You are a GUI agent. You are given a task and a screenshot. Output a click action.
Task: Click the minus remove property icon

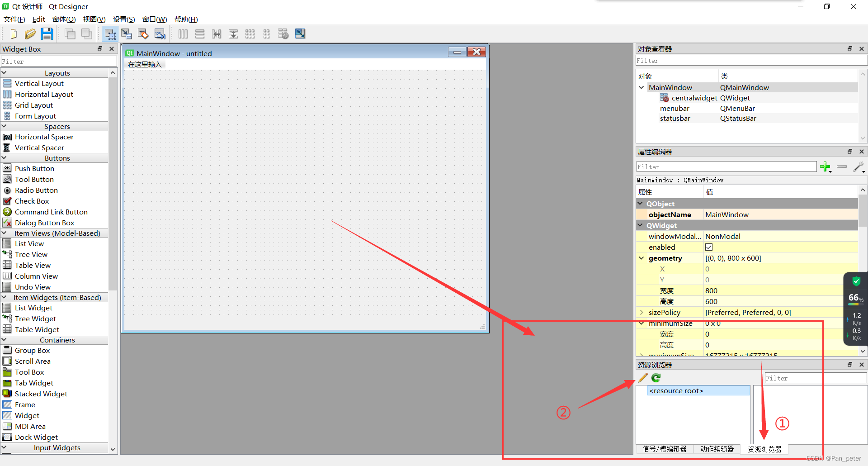pyautogui.click(x=842, y=167)
